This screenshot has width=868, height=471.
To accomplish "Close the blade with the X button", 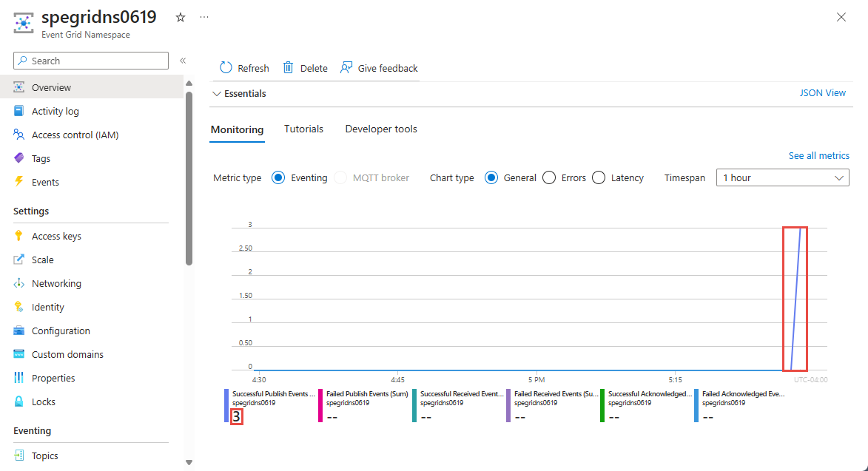I will 841,17.
